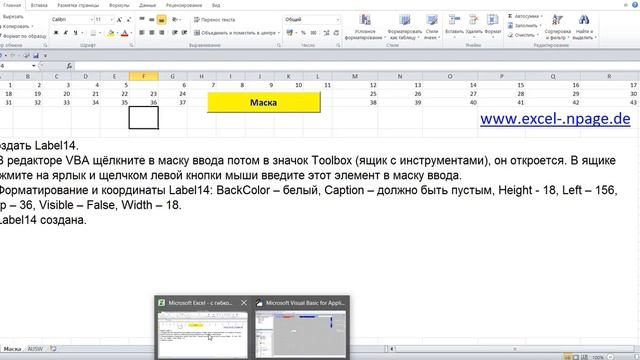Toggle Перенос текста wrap text
This screenshot has height=360, width=640.
point(214,20)
